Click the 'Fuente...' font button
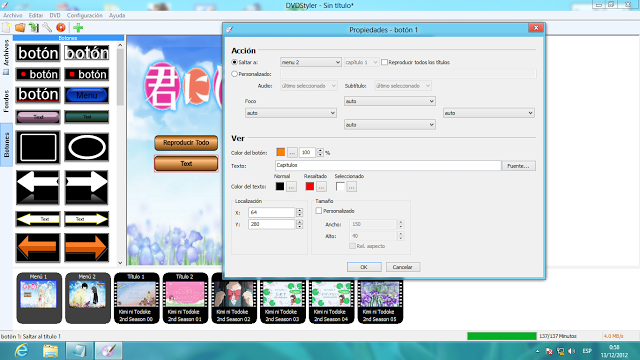640x360 pixels. [518, 166]
